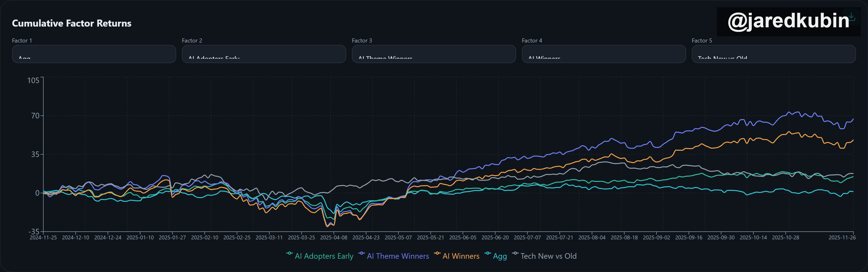Hide Tech New vs Old legend text
Screen dimensions: 868x272
tap(548, 256)
